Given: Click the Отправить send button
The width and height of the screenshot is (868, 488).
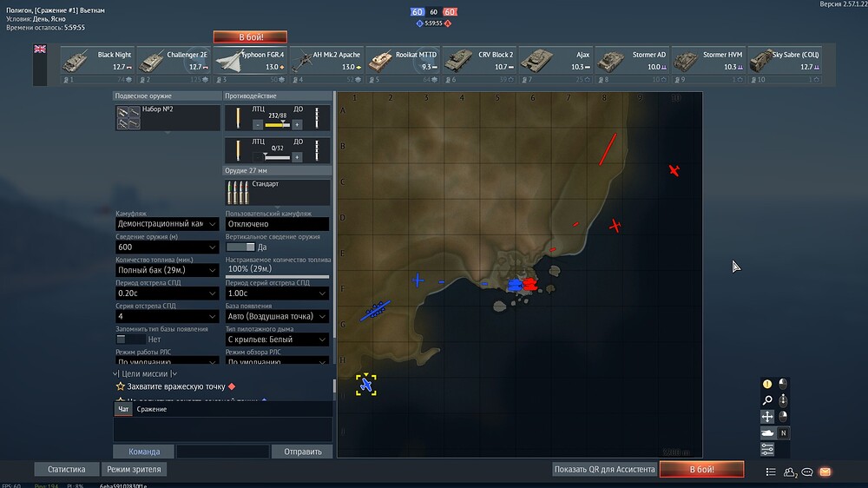Looking at the screenshot, I should pos(302,452).
